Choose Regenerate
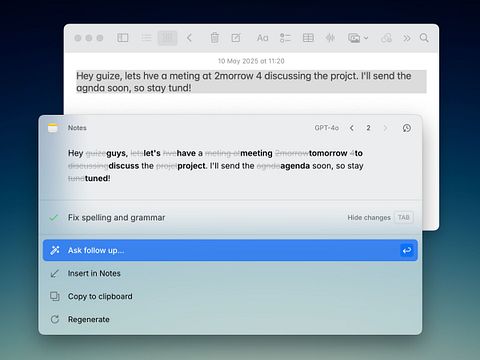 (x=230, y=319)
